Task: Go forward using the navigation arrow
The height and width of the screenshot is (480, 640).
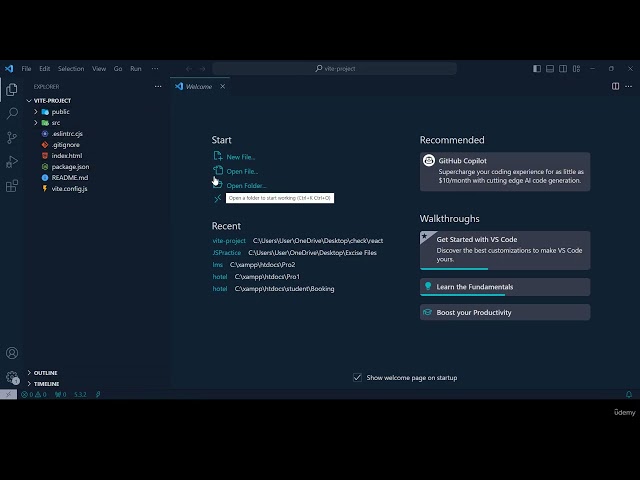Action: [x=202, y=69]
